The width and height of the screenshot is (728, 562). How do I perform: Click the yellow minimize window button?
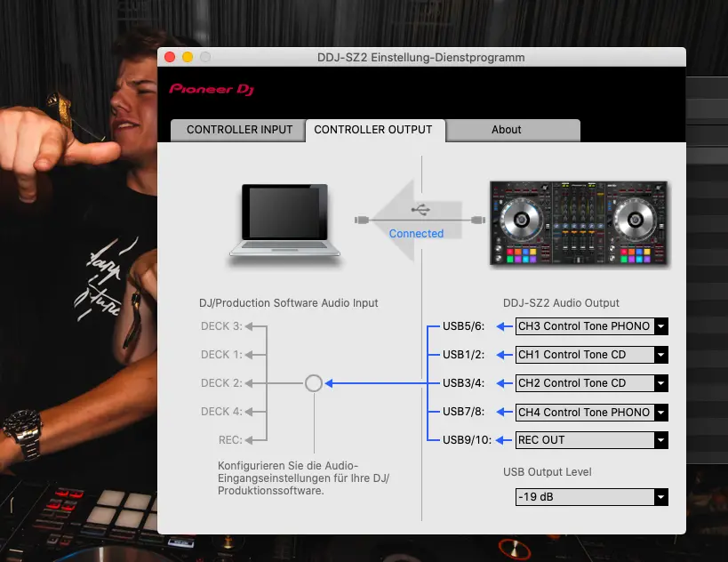188,58
